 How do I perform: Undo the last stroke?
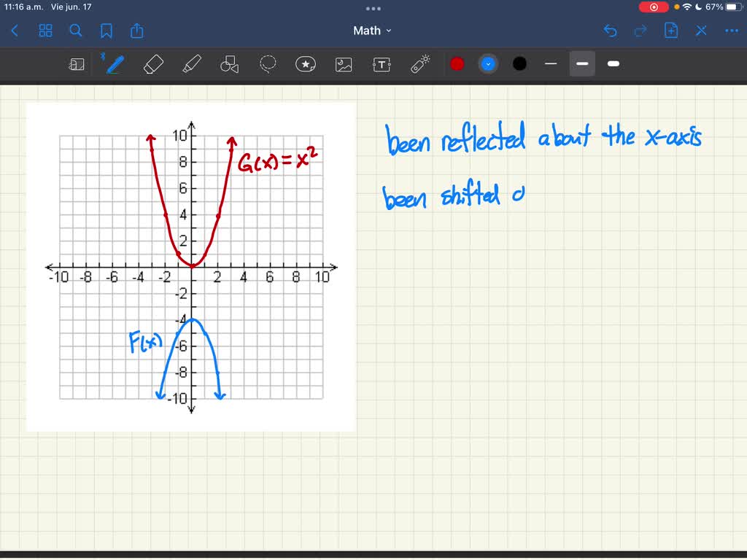611,31
